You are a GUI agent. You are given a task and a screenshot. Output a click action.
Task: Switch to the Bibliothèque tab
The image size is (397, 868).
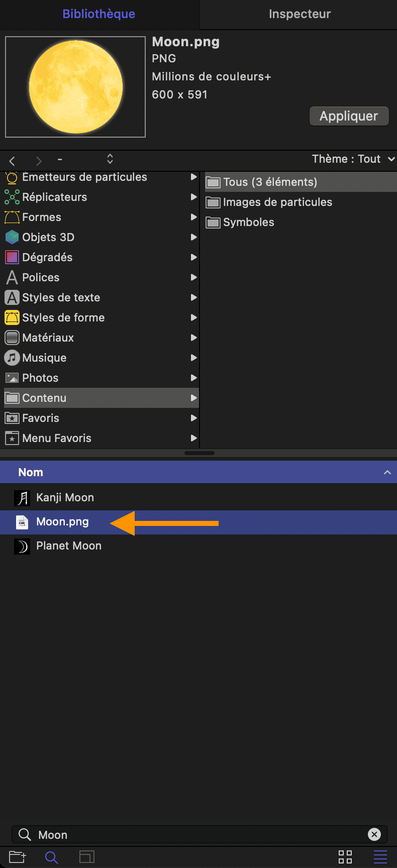pos(99,14)
